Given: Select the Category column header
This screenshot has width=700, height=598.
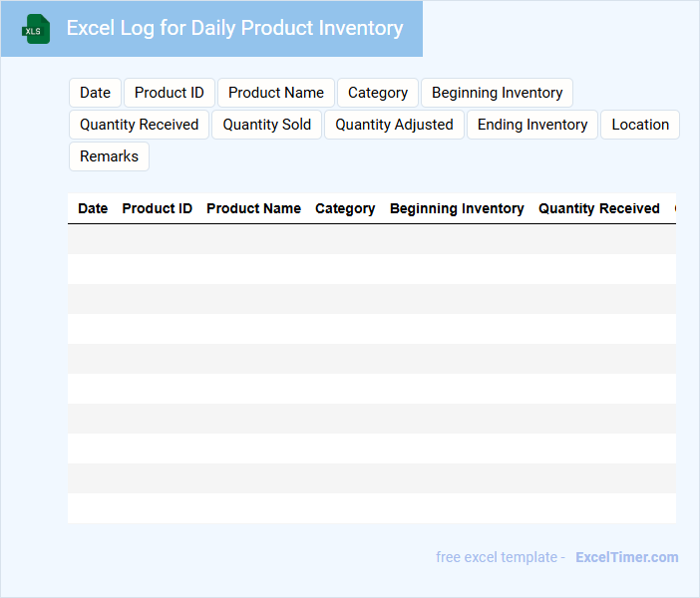Looking at the screenshot, I should coord(345,208).
